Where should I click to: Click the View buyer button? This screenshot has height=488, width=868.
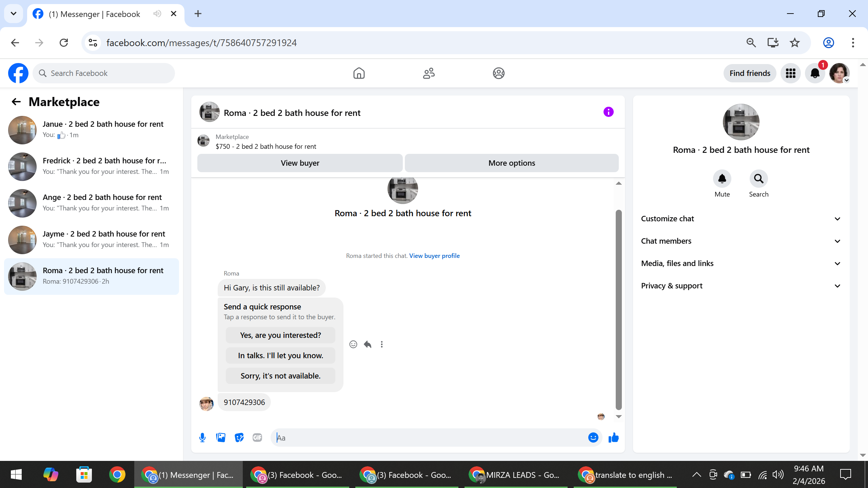click(300, 163)
